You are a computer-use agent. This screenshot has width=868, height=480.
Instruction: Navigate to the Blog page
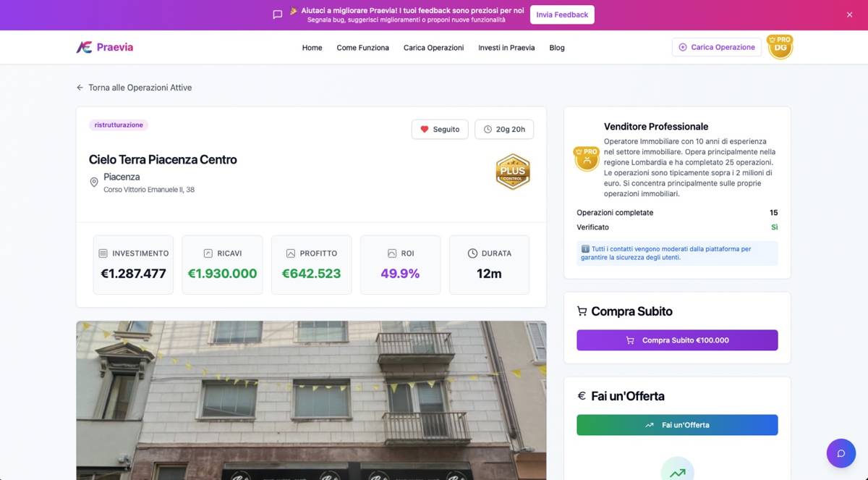click(557, 48)
